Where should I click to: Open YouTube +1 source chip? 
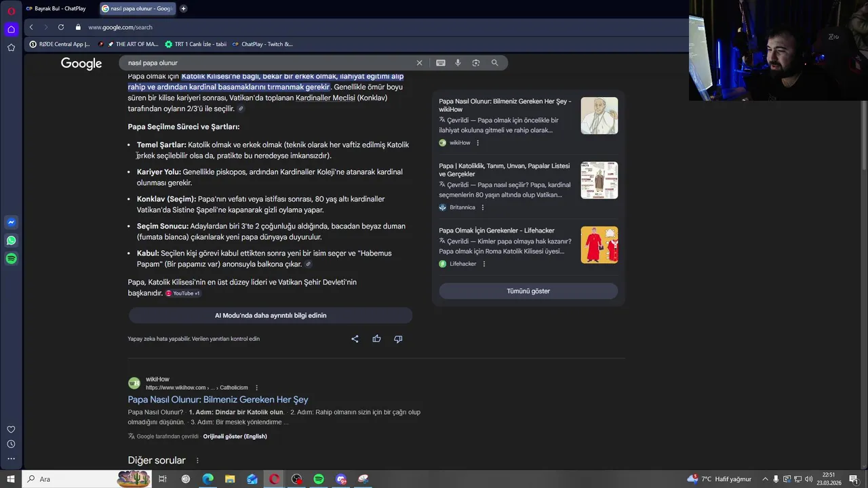tap(183, 293)
